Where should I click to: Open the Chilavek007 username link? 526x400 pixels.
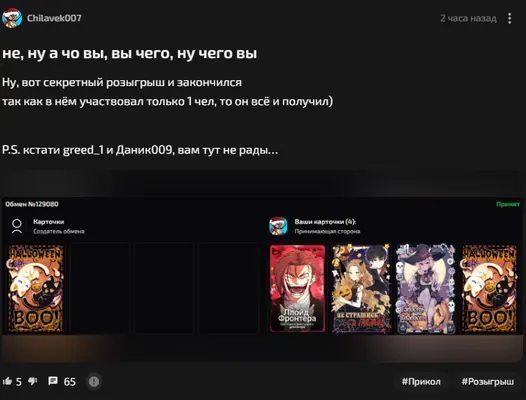pyautogui.click(x=54, y=18)
